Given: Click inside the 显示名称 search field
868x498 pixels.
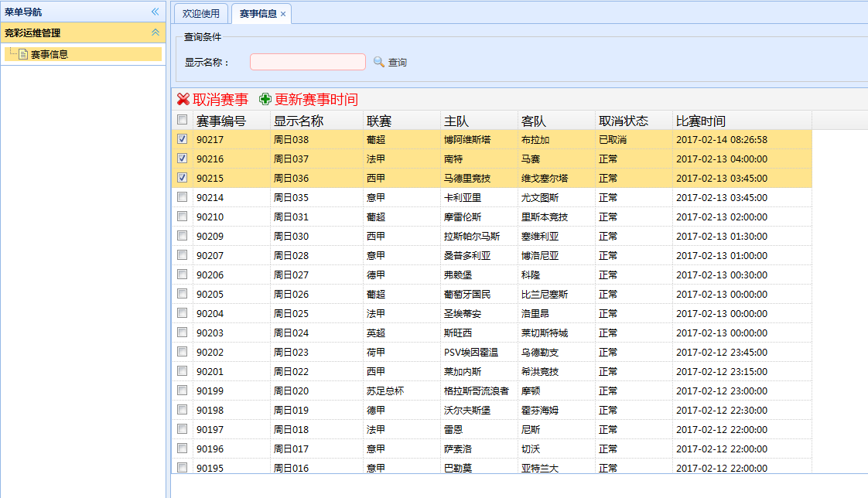Looking at the screenshot, I should (x=307, y=61).
